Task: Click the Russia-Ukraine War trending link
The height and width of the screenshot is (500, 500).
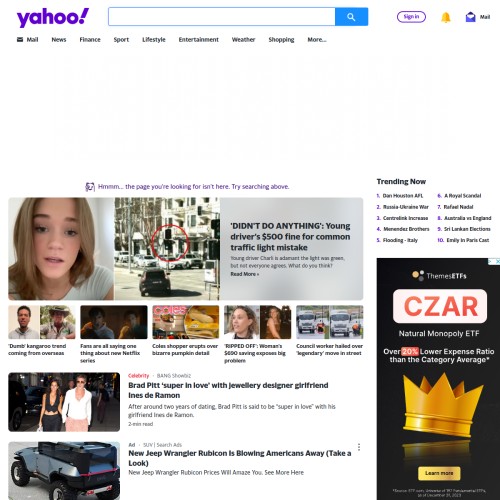Action: click(x=406, y=207)
